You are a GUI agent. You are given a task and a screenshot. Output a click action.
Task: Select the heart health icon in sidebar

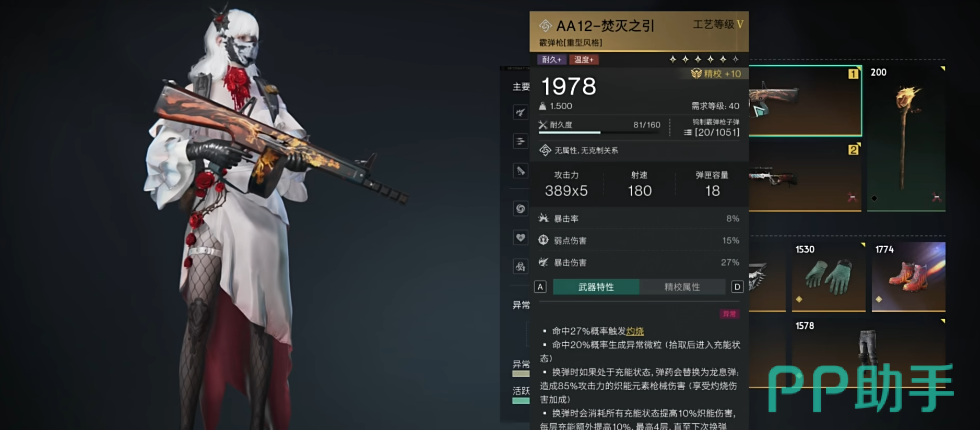tap(521, 238)
